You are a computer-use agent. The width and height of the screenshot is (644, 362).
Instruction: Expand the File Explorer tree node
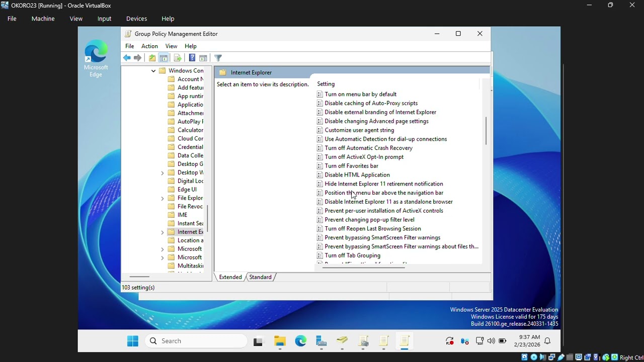click(x=163, y=199)
